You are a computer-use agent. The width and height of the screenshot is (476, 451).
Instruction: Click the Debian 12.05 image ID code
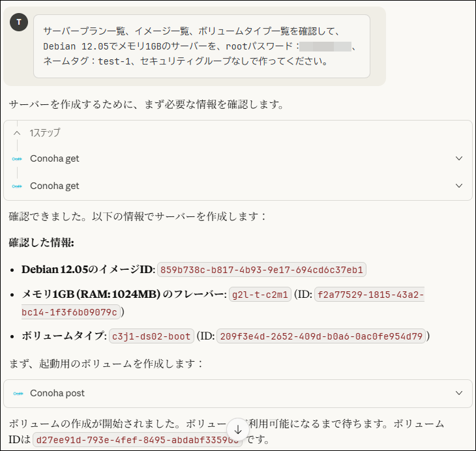(x=261, y=270)
